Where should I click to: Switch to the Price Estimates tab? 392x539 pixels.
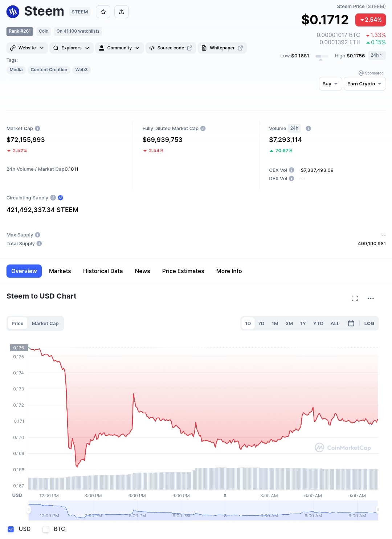(x=183, y=271)
